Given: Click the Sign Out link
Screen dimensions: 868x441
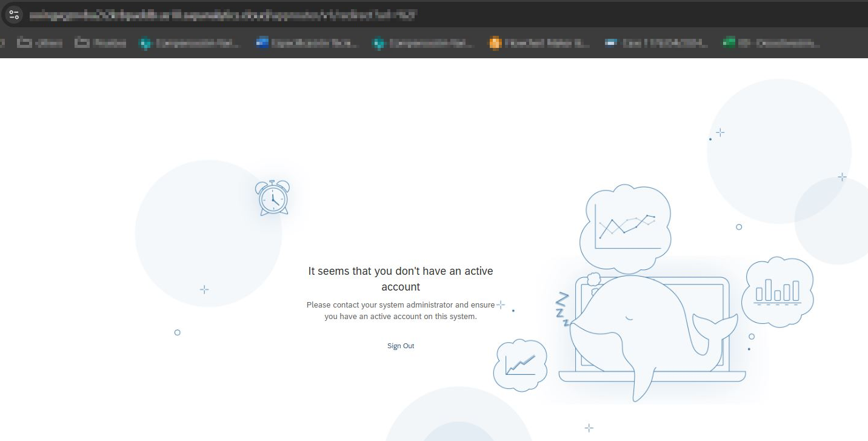Looking at the screenshot, I should (x=401, y=346).
